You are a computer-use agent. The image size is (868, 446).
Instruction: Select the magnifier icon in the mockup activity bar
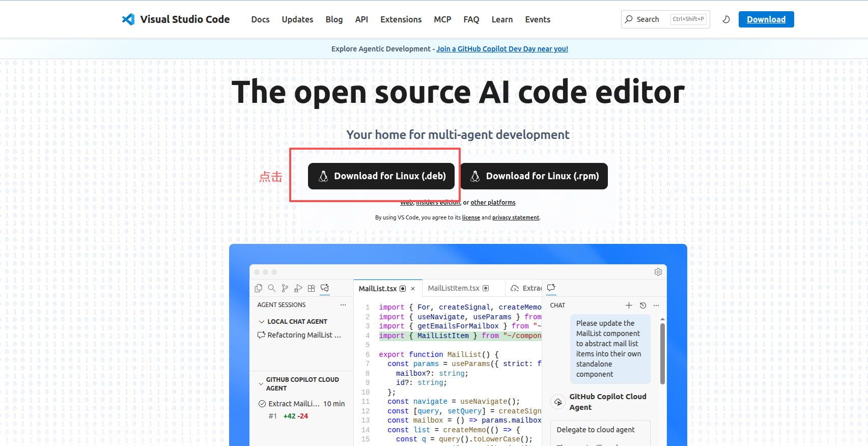[272, 288]
